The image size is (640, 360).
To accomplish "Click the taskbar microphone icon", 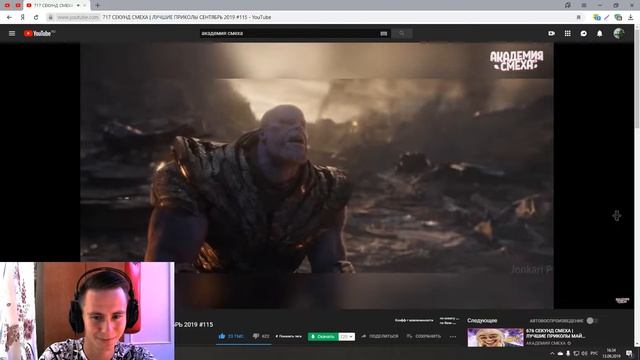I will coord(568,353).
